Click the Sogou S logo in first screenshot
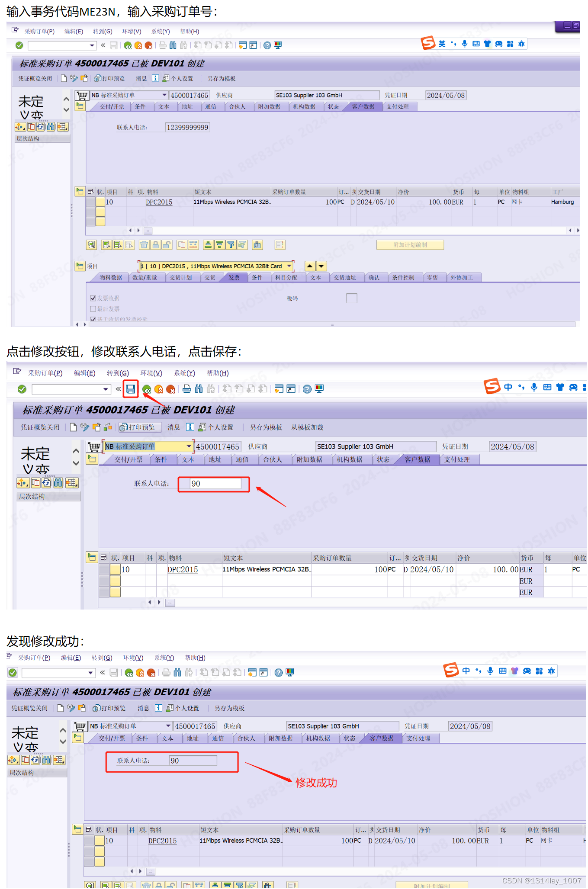 (428, 43)
